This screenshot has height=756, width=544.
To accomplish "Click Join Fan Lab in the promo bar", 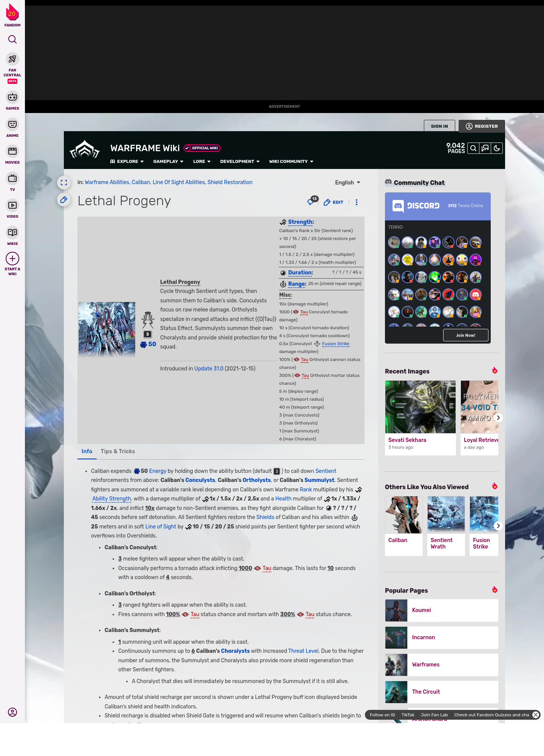I will click(434, 715).
